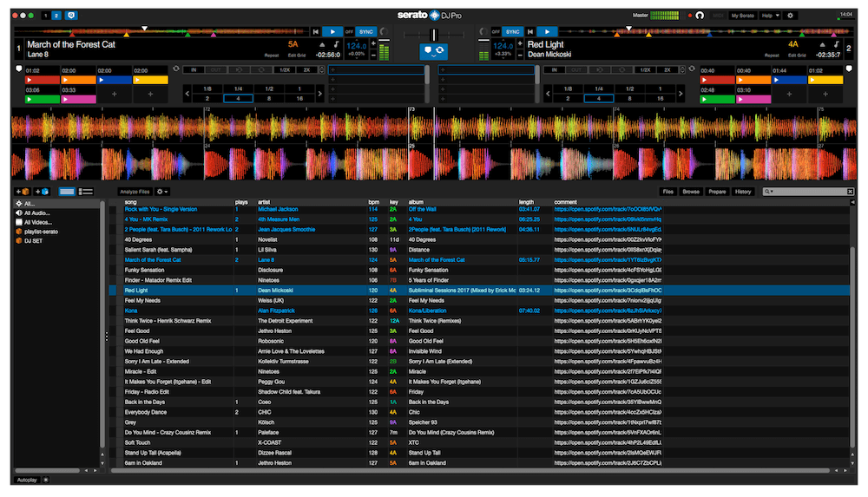Start recording with the red record dot
Image resolution: width=868 pixels, height=497 pixels.
690,16
